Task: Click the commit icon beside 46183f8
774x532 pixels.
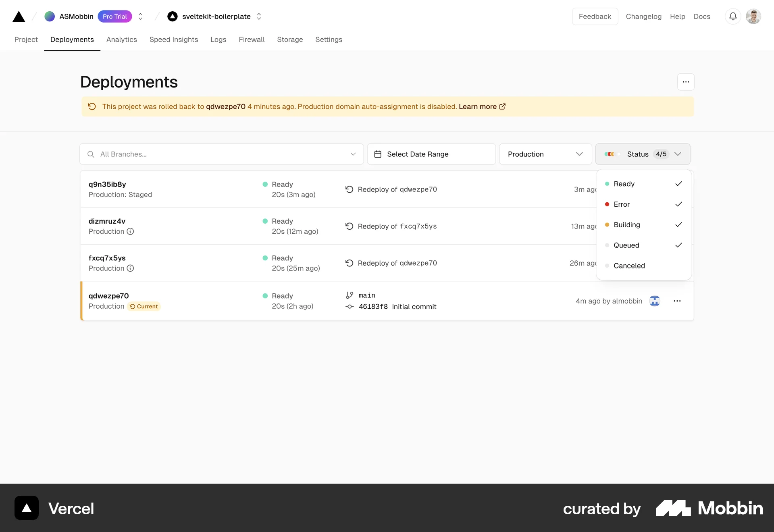Action: point(349,307)
